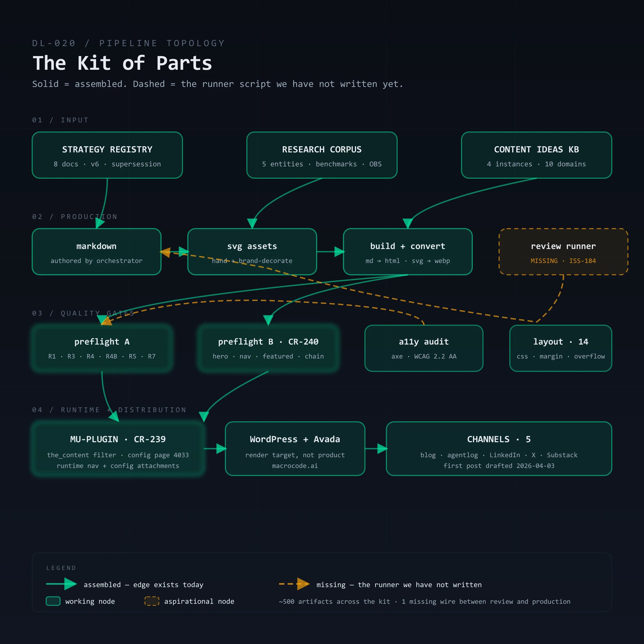Screen dimensions: 644x644
Task: Click the dashed review runner node
Action: [x=563, y=252]
